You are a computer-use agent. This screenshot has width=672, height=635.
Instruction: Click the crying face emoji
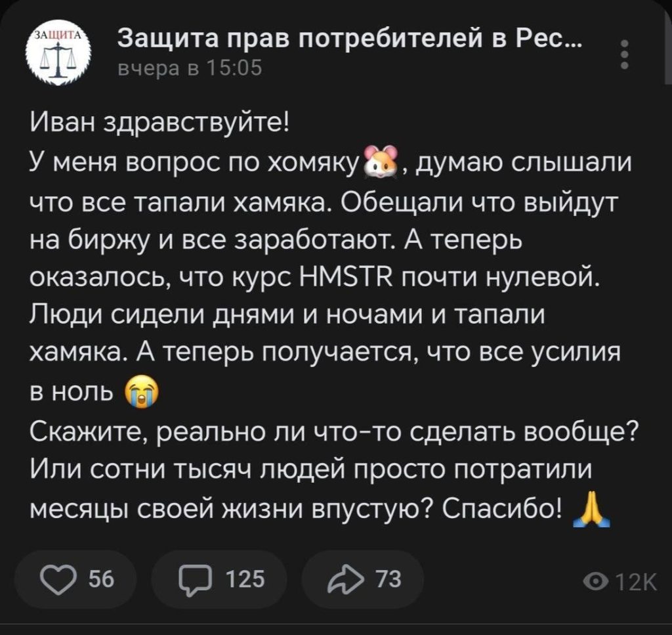(141, 395)
